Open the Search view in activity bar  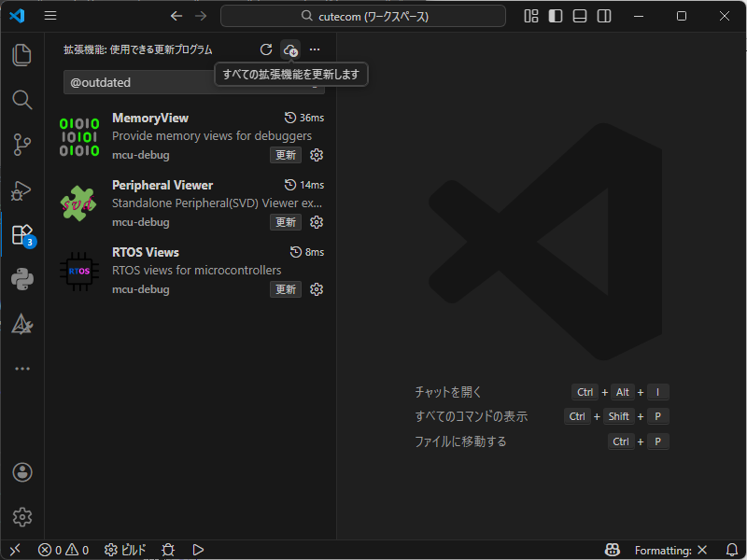coord(21,100)
